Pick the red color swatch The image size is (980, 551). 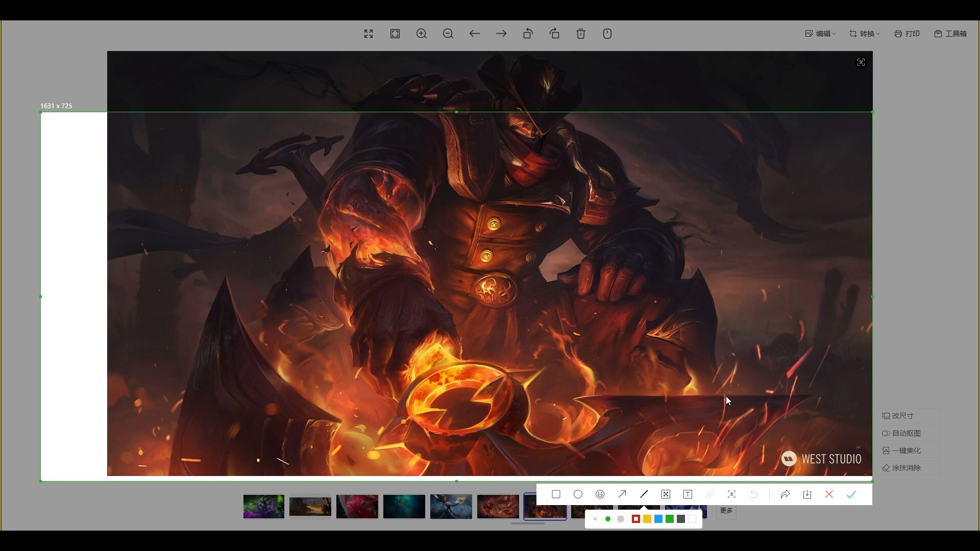click(636, 519)
